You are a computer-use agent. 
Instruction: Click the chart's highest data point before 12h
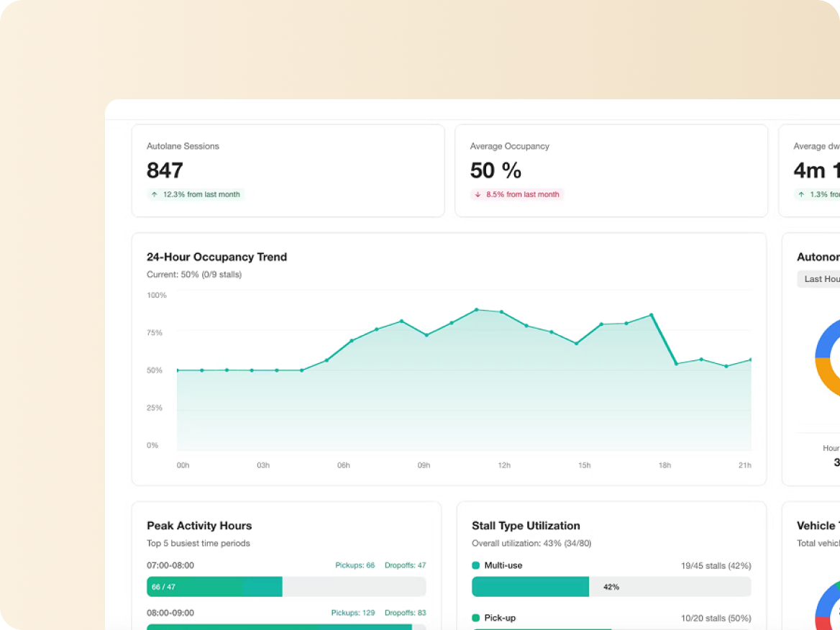tap(476, 310)
